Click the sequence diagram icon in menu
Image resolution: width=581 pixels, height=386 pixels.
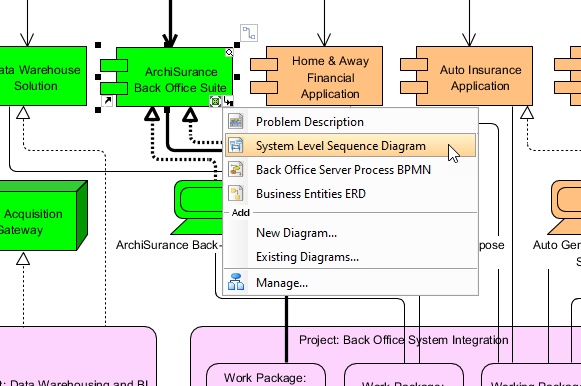[x=236, y=145]
